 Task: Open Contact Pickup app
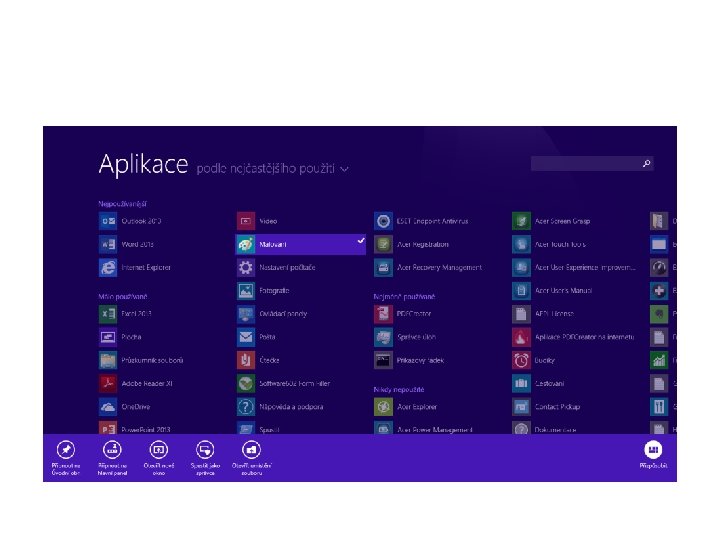(x=521, y=406)
